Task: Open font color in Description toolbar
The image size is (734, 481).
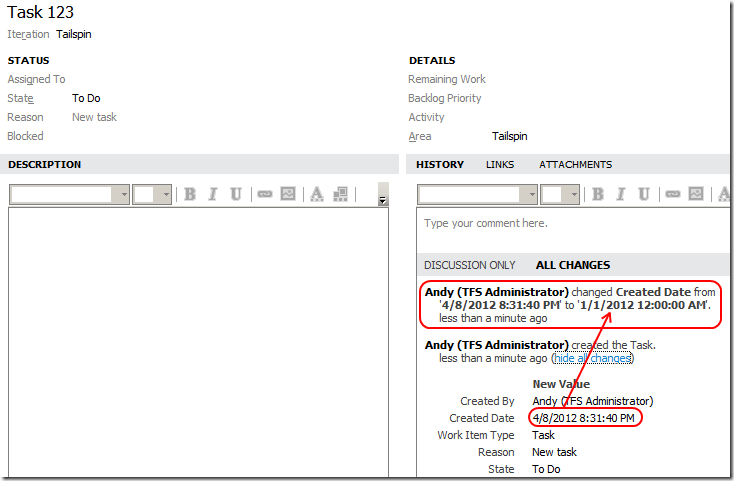Action: coord(317,194)
